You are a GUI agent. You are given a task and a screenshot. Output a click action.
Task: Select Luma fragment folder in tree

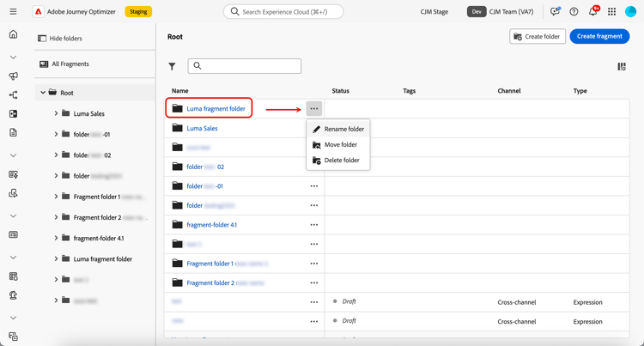click(103, 259)
